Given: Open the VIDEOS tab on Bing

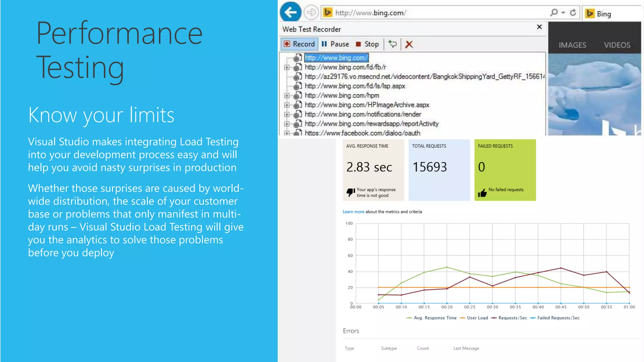Looking at the screenshot, I should (x=617, y=45).
